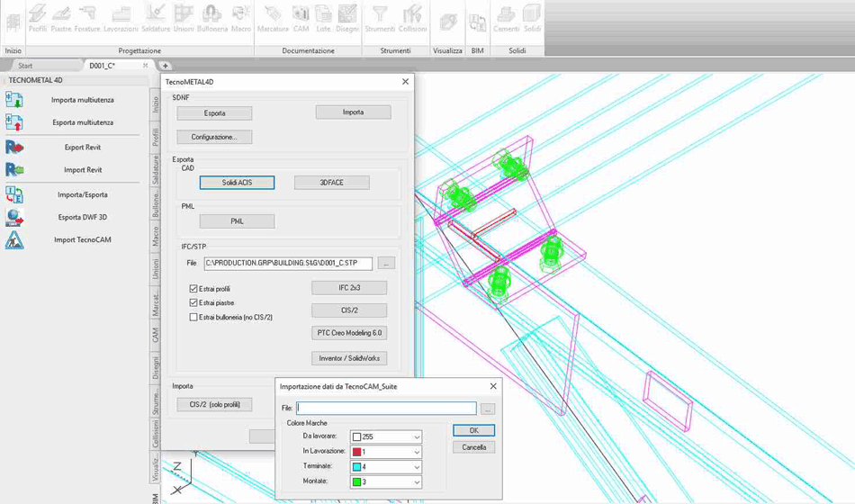Click the Importa multiutenza icon

coord(14,100)
